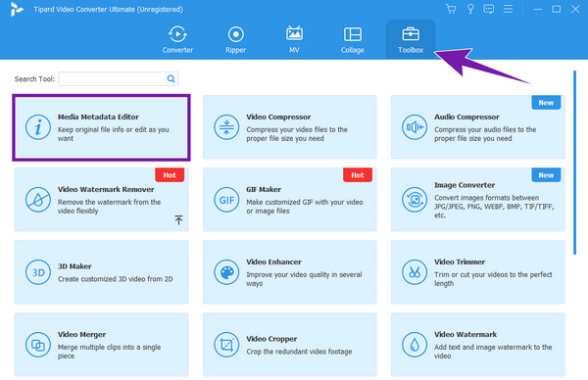Viewport: 588px width, 380px height.
Task: Click 'Video Merger' title text
Action: 81,334
